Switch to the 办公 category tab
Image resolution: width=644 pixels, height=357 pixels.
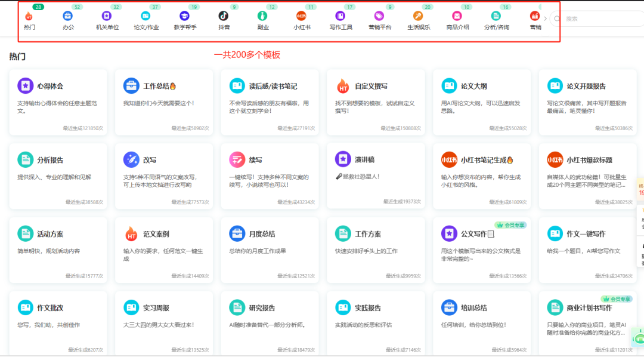[x=68, y=20]
